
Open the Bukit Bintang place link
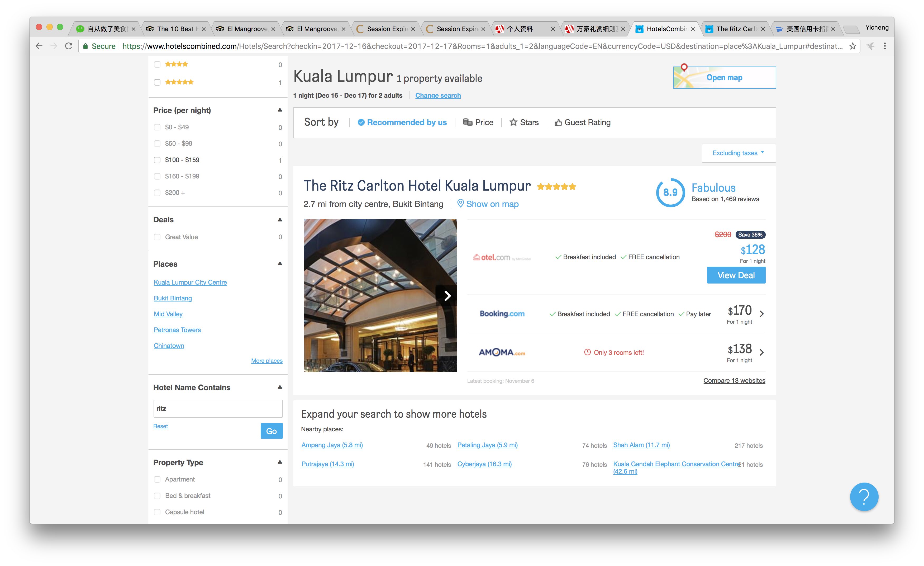[173, 298]
